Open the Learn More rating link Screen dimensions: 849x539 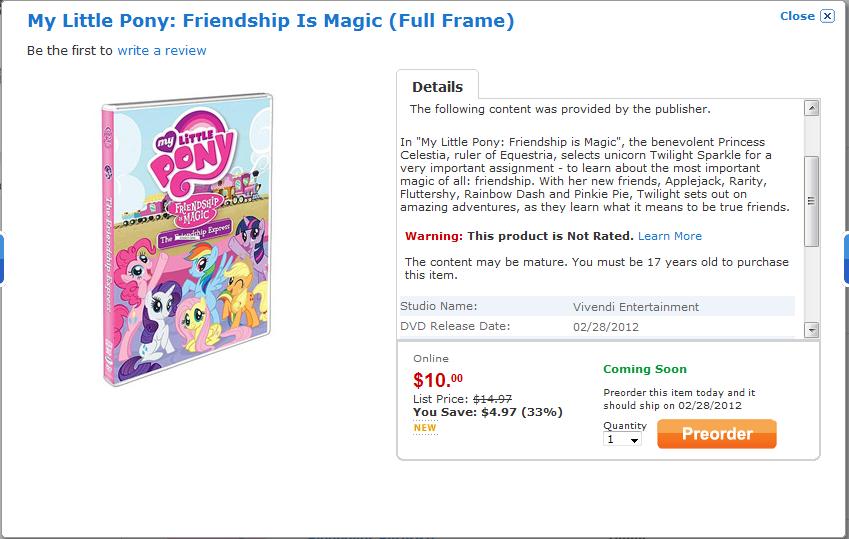tap(670, 236)
